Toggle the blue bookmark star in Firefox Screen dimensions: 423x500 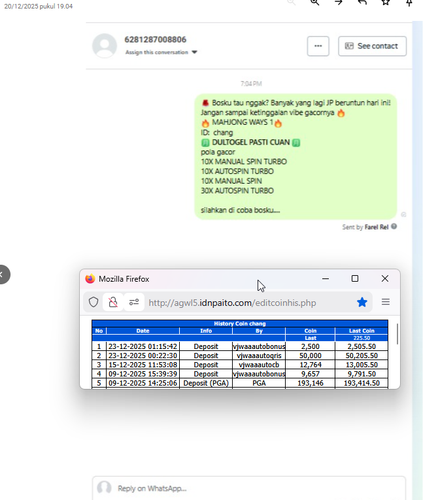362,302
